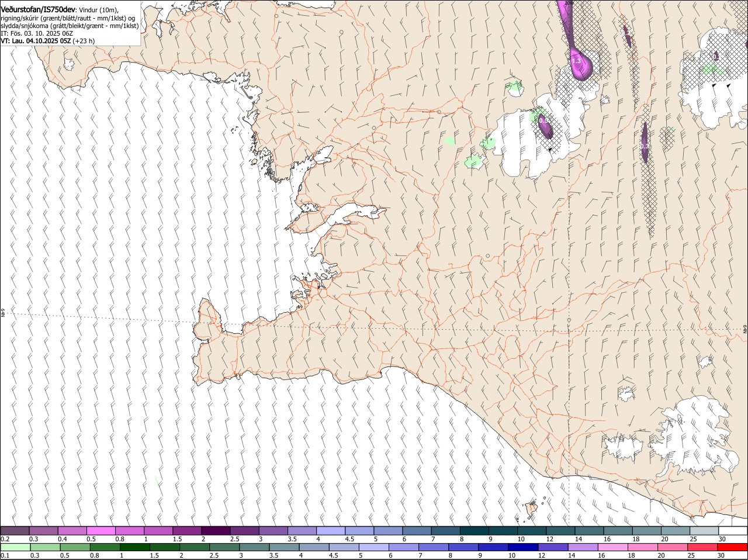The height and width of the screenshot is (560, 748).
Task: Click the dark blue lower swatch between 10 and 12
Action: 523,548
